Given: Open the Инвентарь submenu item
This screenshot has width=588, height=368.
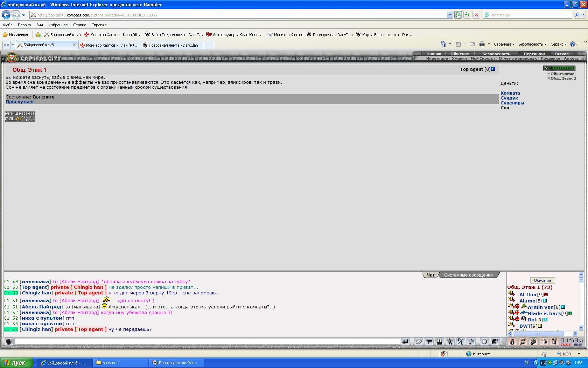Looking at the screenshot, I should click(437, 59).
